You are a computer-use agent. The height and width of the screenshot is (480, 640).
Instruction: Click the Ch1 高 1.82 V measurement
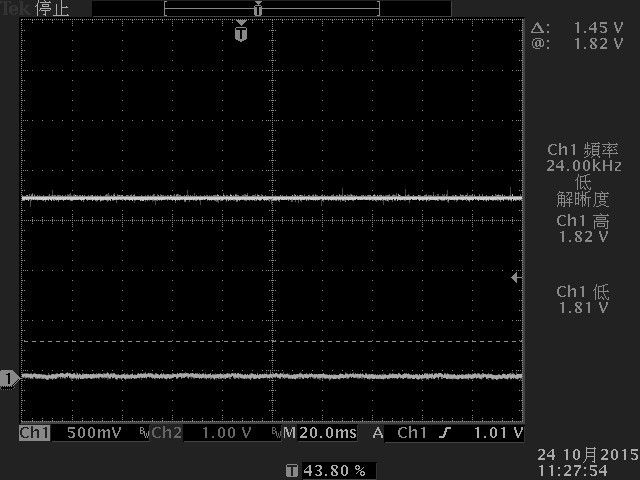tap(583, 229)
